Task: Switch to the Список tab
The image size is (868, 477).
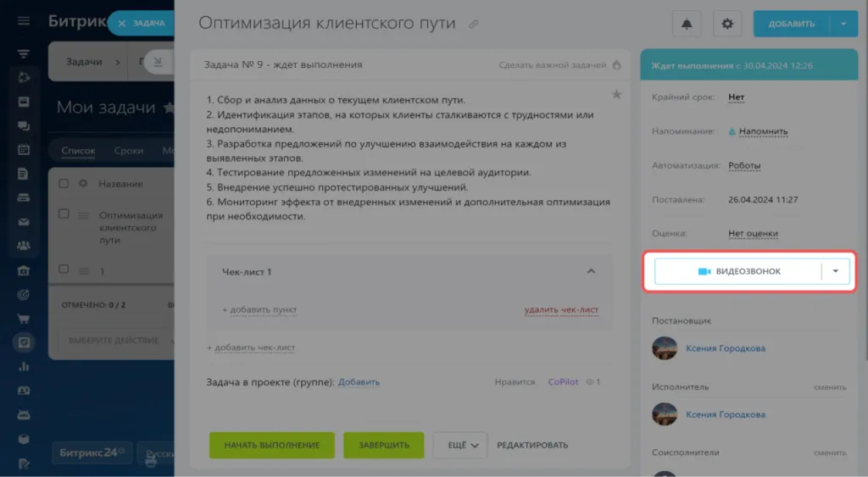Action: click(78, 151)
